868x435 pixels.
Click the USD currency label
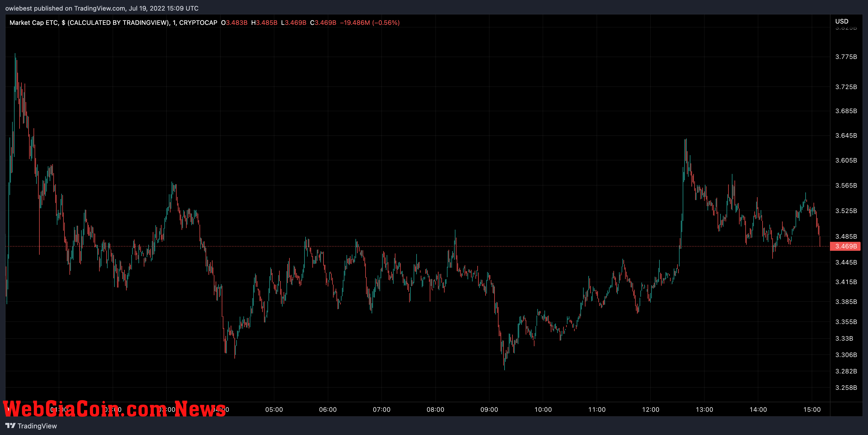click(841, 21)
